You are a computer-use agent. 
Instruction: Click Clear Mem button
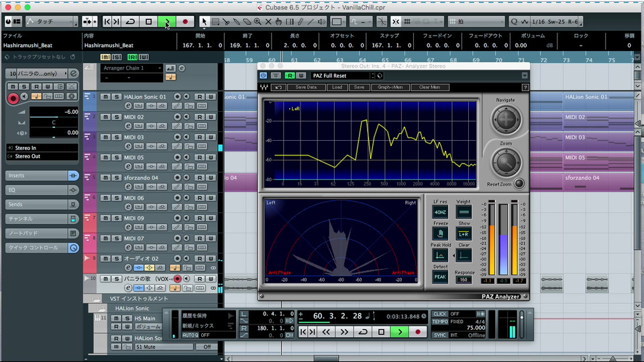[429, 87]
